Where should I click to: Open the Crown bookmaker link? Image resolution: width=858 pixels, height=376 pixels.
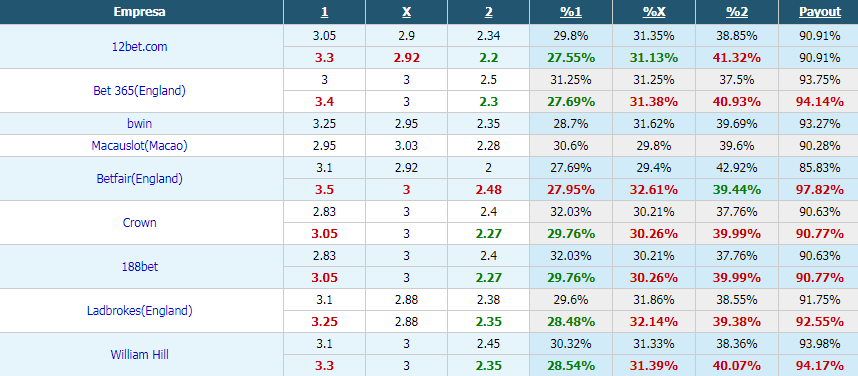(140, 223)
